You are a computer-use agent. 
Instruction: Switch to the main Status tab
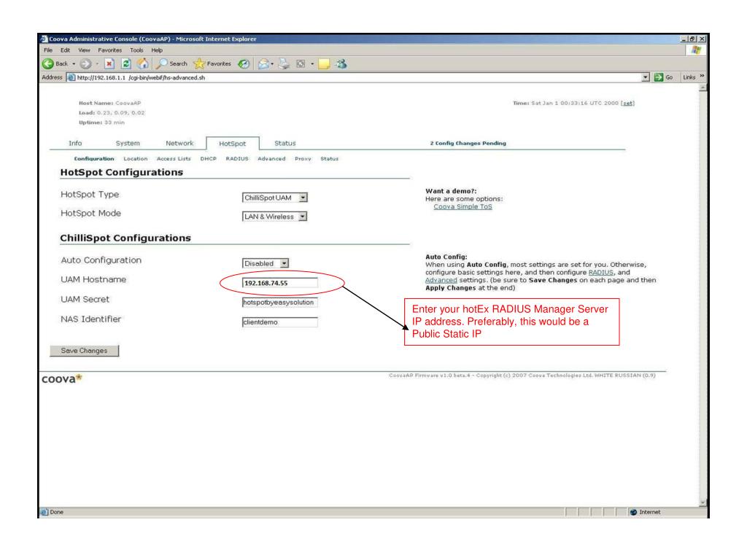tap(285, 144)
